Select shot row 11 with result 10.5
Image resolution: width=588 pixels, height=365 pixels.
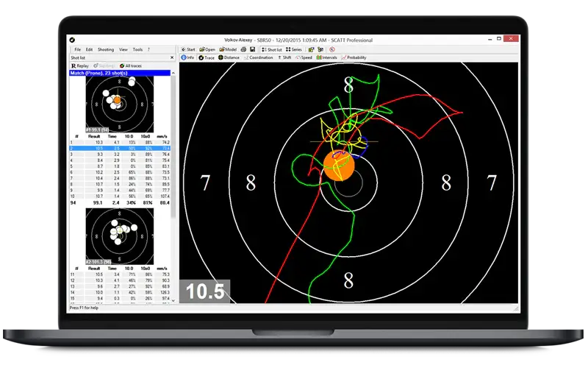tap(120, 274)
